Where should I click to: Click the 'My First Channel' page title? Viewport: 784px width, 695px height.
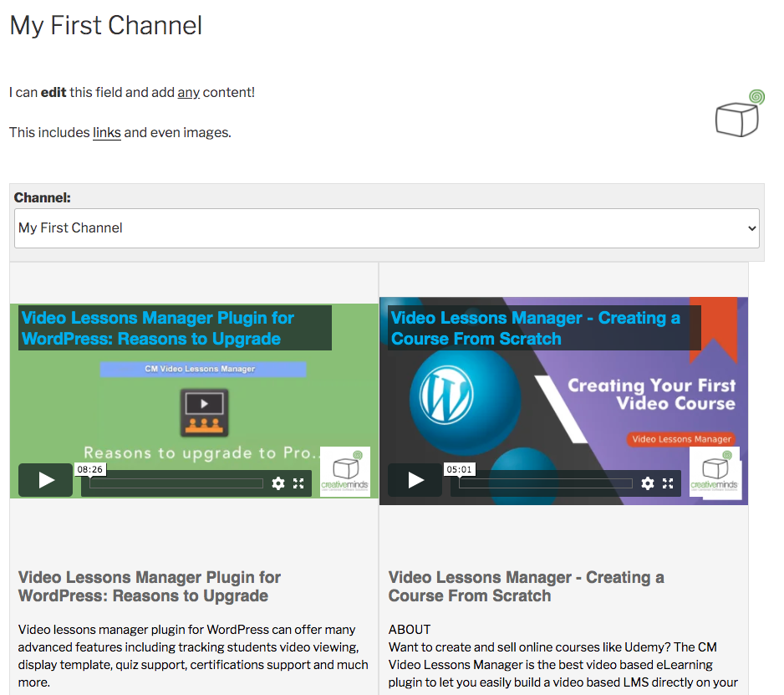[x=106, y=26]
